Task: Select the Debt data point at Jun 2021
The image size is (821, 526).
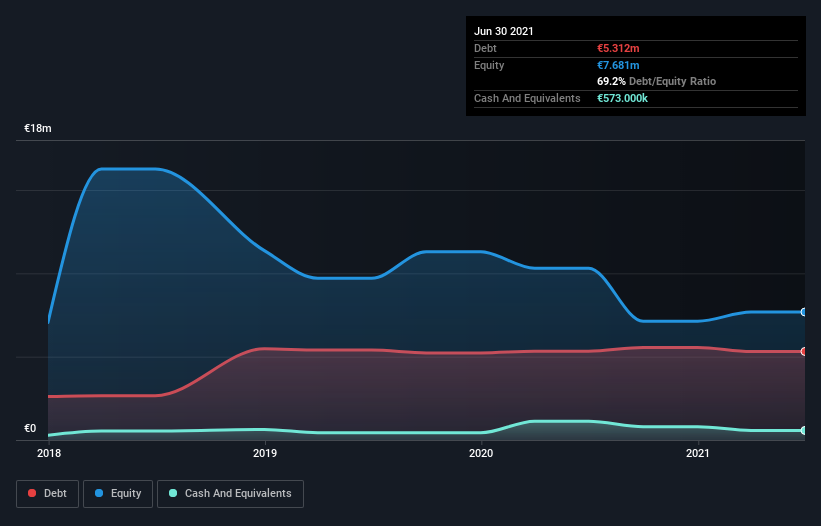Action: tap(804, 352)
